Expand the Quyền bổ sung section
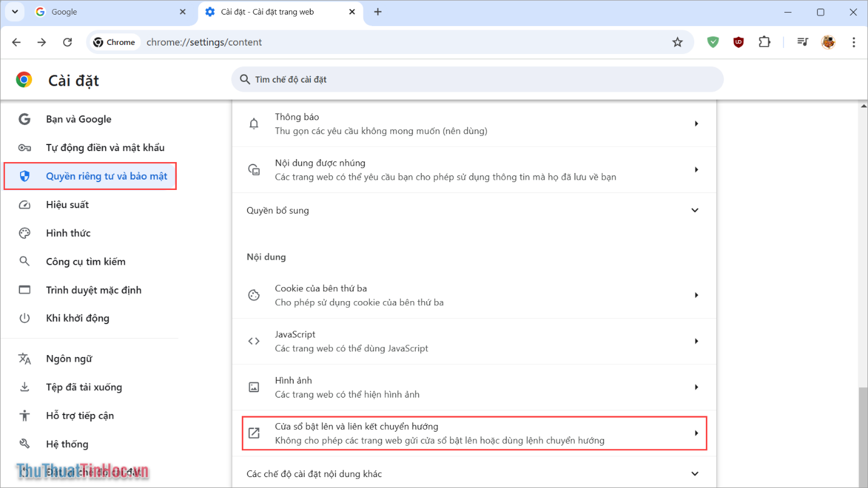Image resolution: width=868 pixels, height=488 pixels. (x=474, y=211)
